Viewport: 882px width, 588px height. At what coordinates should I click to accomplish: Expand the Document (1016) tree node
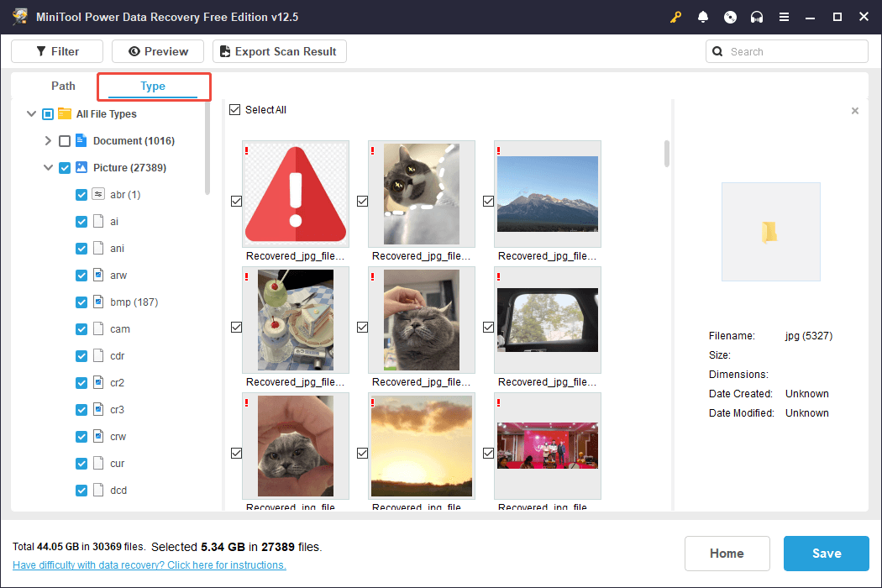48,141
